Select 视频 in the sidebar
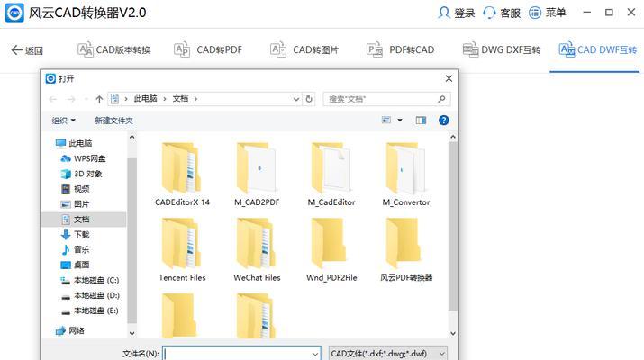The width and height of the screenshot is (644, 360). (x=76, y=189)
